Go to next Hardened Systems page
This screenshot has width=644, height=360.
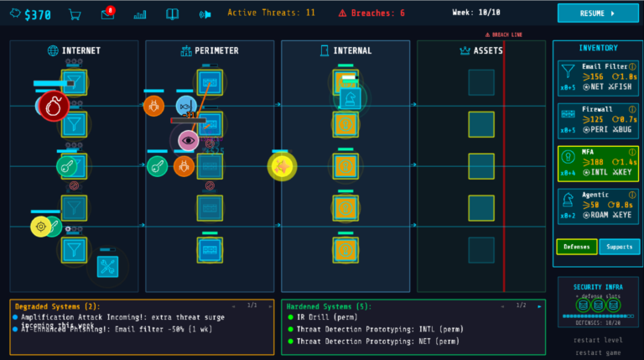[x=539, y=306]
